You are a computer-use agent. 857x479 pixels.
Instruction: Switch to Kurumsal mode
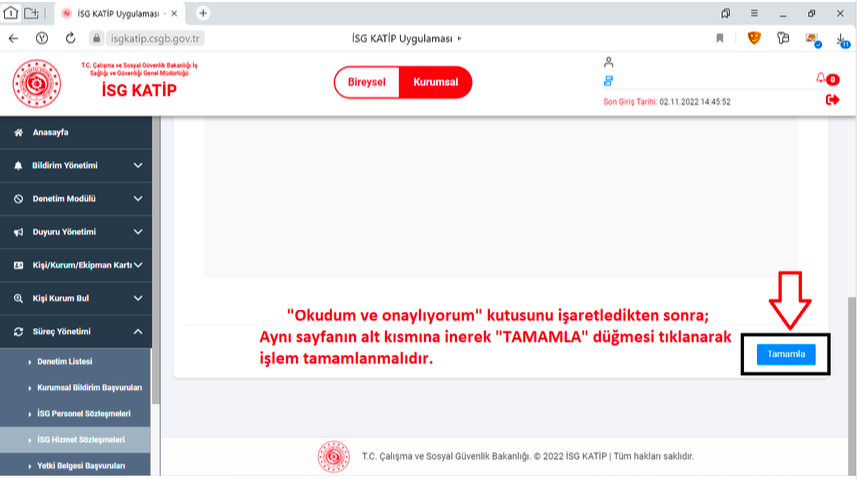435,82
